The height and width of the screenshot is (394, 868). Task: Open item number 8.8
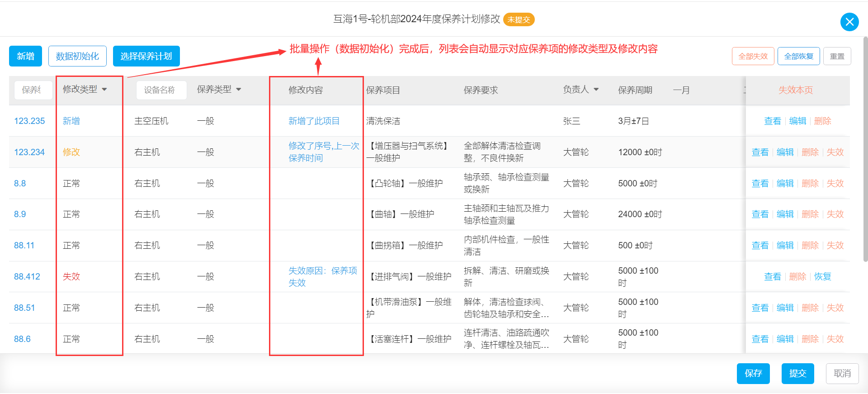(x=20, y=183)
